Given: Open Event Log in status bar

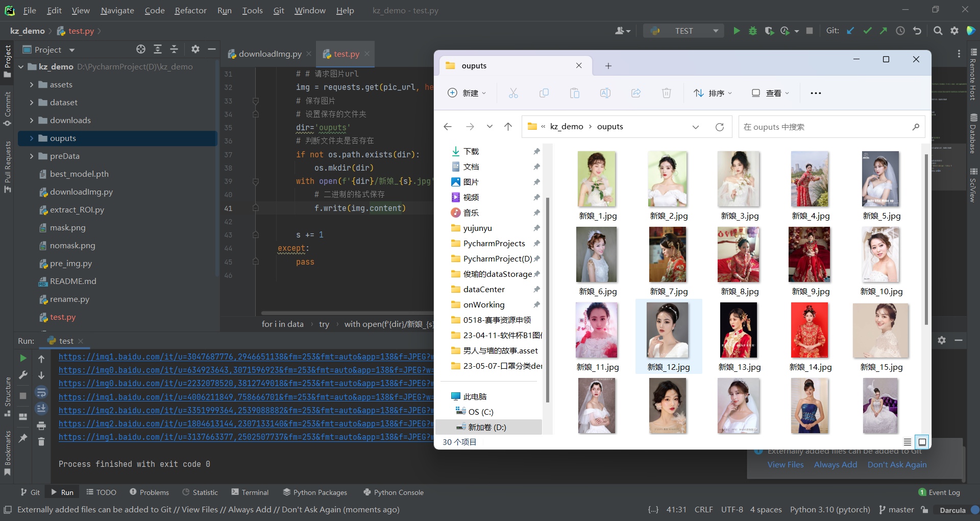Looking at the screenshot, I should pos(939,492).
